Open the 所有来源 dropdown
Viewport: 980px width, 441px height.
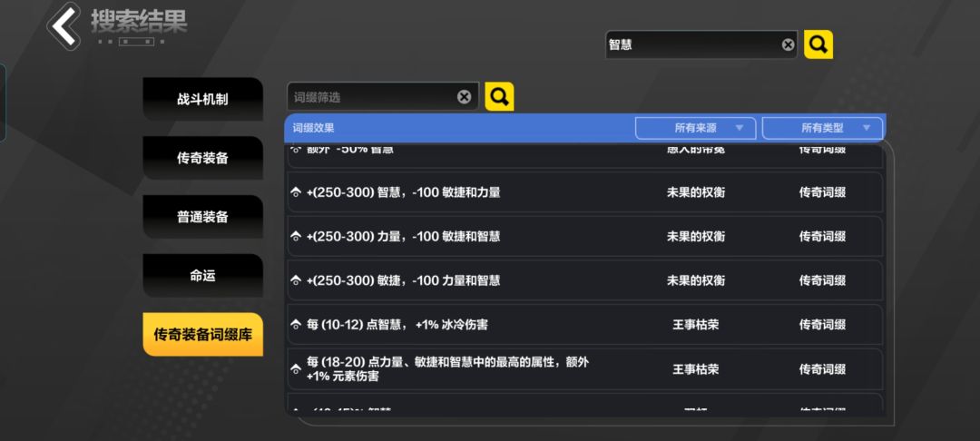pos(696,128)
